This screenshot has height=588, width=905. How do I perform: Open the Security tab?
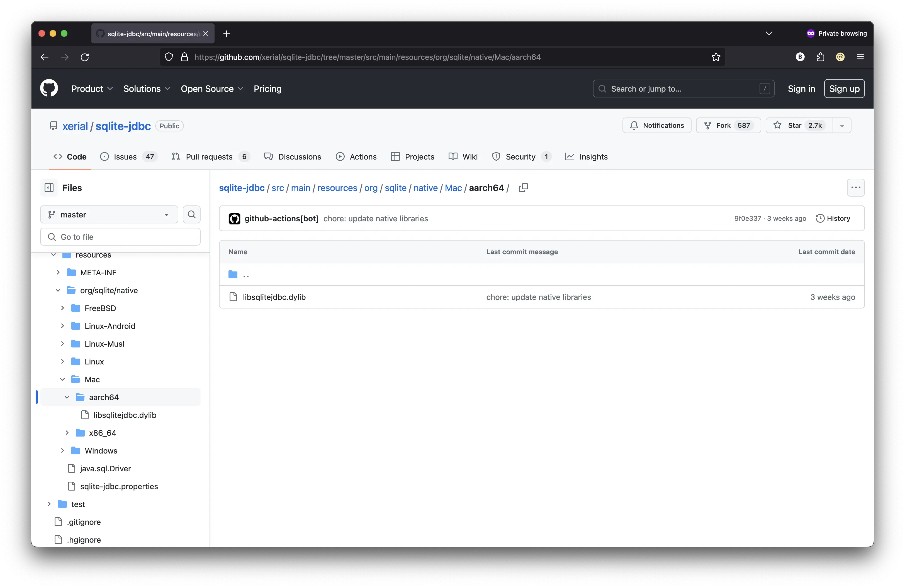coord(521,156)
